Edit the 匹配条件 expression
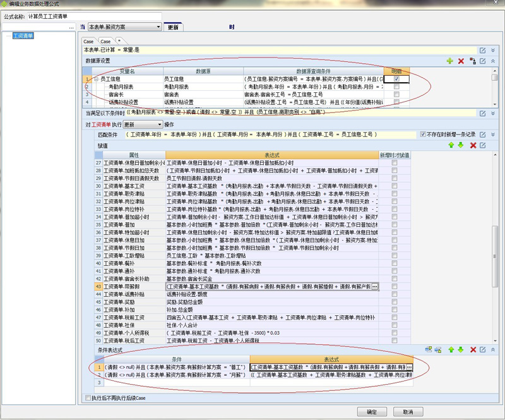505x420 pixels. coord(482,135)
